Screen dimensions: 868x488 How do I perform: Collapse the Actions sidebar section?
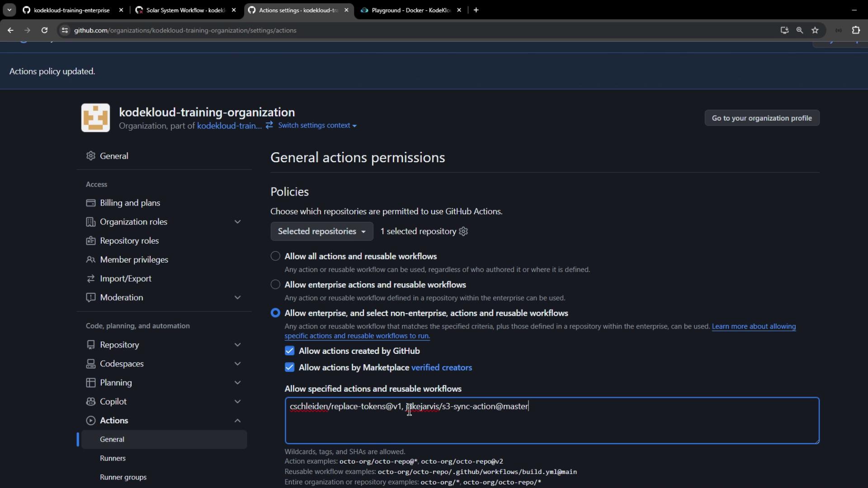[237, 421]
